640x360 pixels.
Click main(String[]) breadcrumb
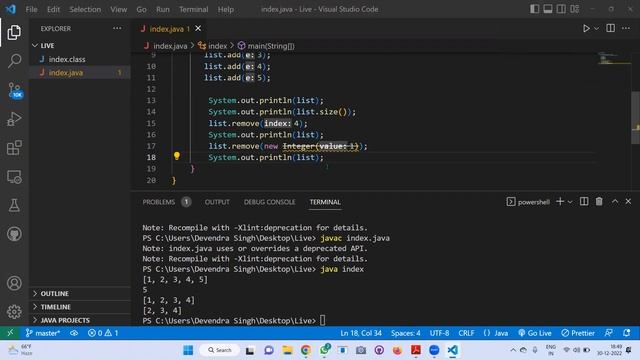266,46
